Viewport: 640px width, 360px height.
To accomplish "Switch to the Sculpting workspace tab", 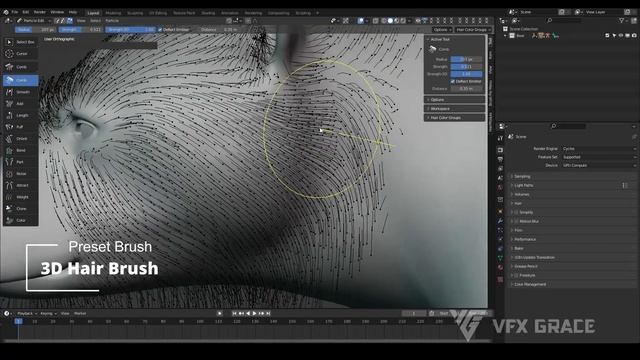I will point(135,13).
